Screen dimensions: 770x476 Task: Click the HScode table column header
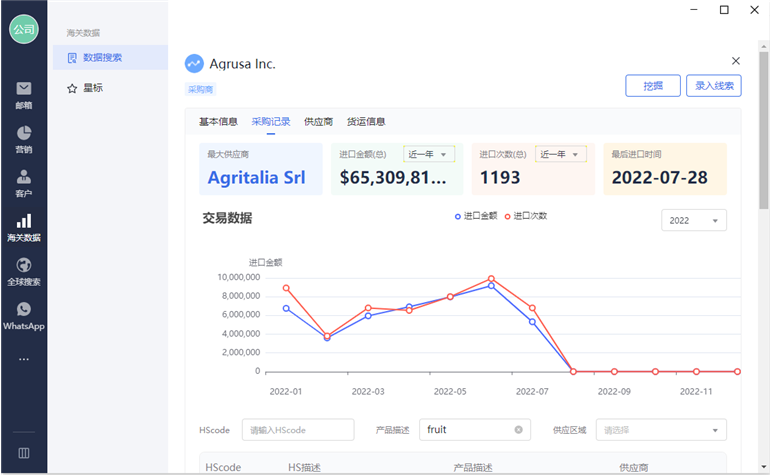(223, 468)
